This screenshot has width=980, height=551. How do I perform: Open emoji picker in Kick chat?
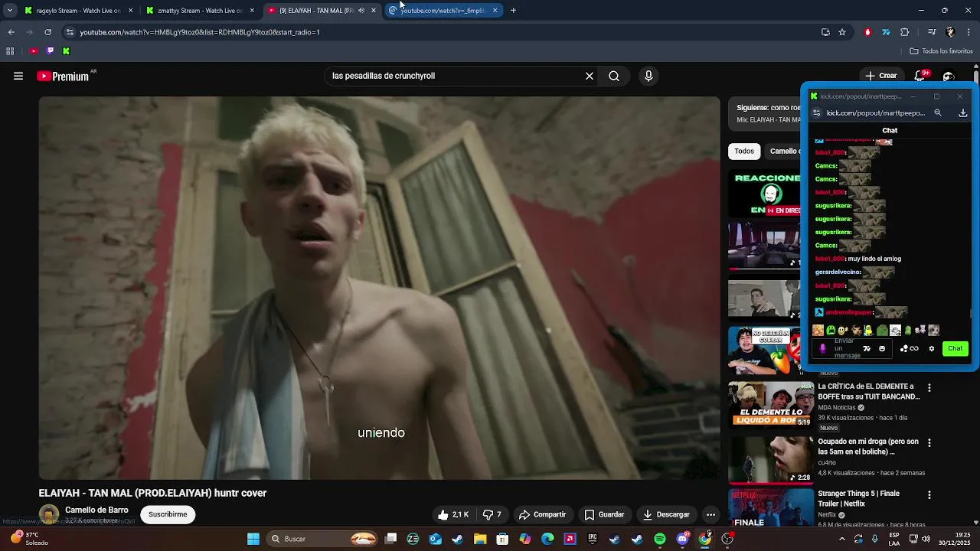(882, 348)
